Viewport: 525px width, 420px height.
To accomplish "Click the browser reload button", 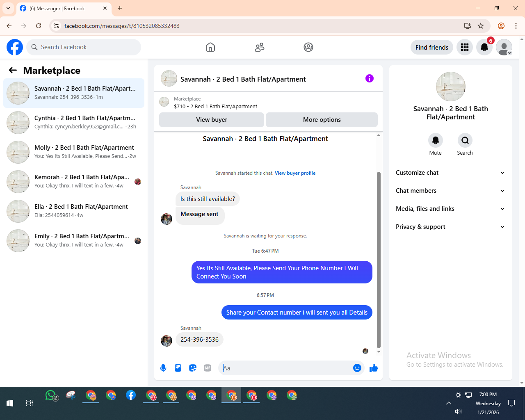I will click(x=39, y=26).
